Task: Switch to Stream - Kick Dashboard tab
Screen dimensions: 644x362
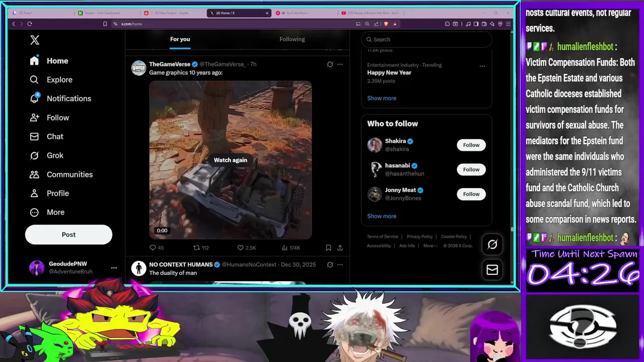Action: (107, 13)
